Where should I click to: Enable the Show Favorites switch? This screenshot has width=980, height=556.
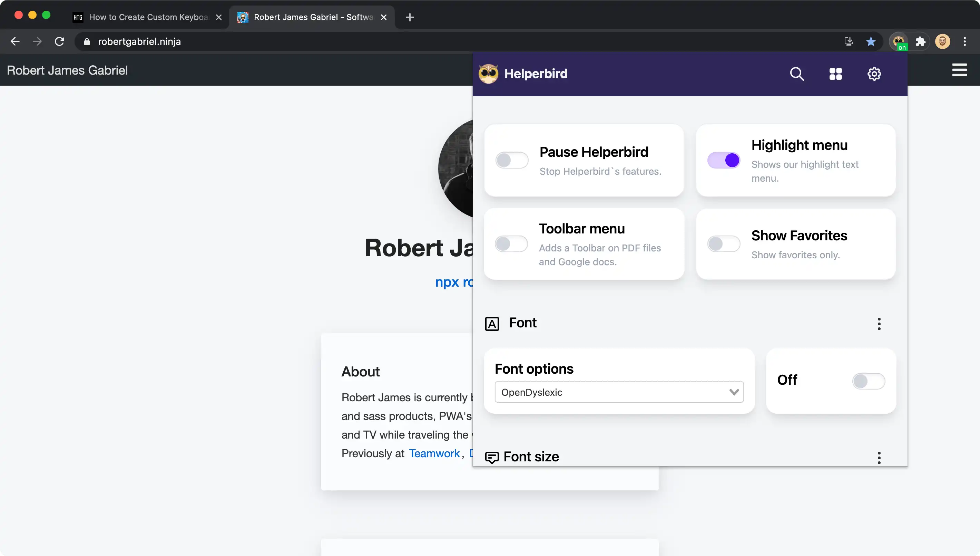click(724, 243)
